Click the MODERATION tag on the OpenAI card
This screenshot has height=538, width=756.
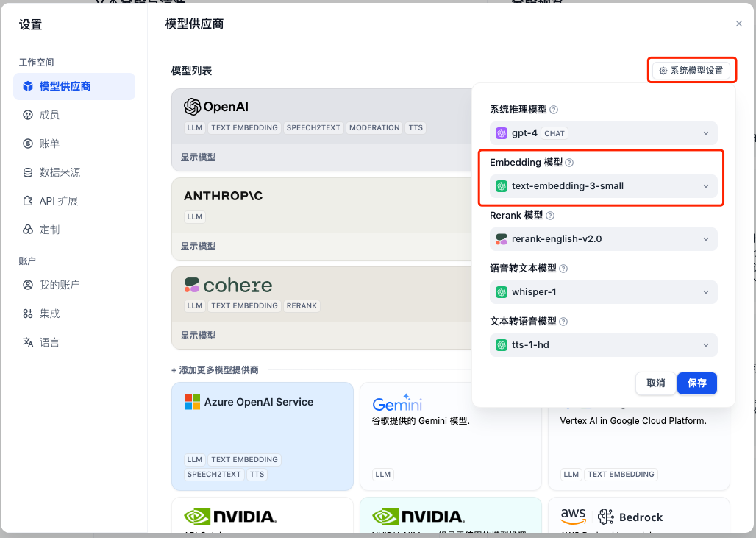(x=374, y=128)
